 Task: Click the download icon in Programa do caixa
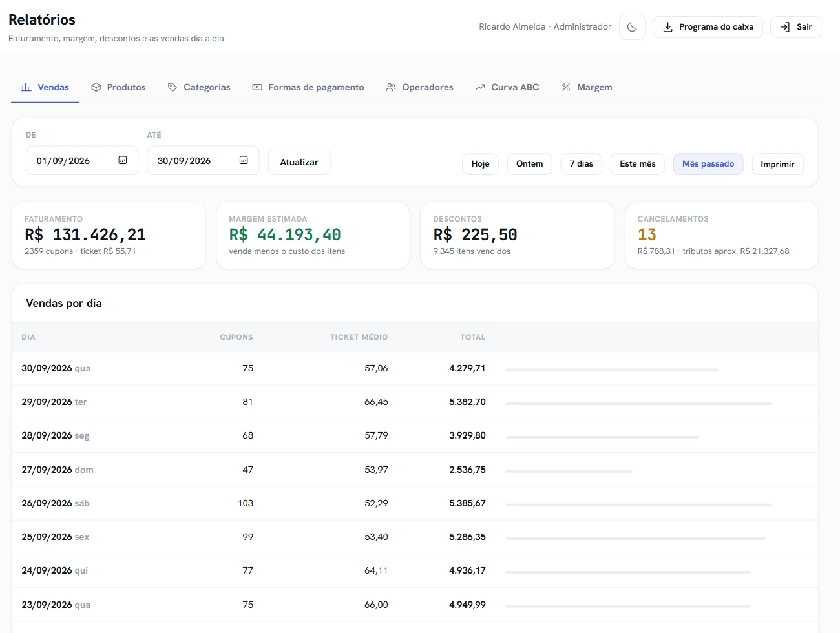coord(668,27)
